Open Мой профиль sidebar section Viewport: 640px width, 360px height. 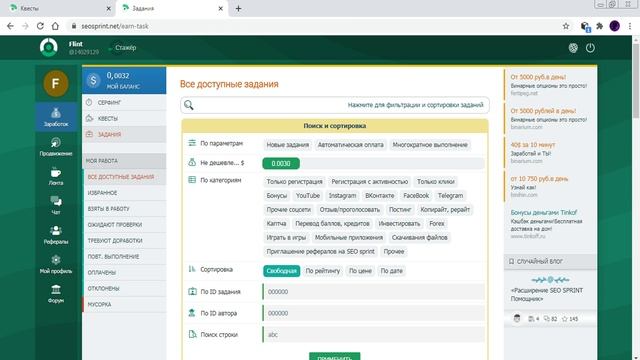click(56, 264)
